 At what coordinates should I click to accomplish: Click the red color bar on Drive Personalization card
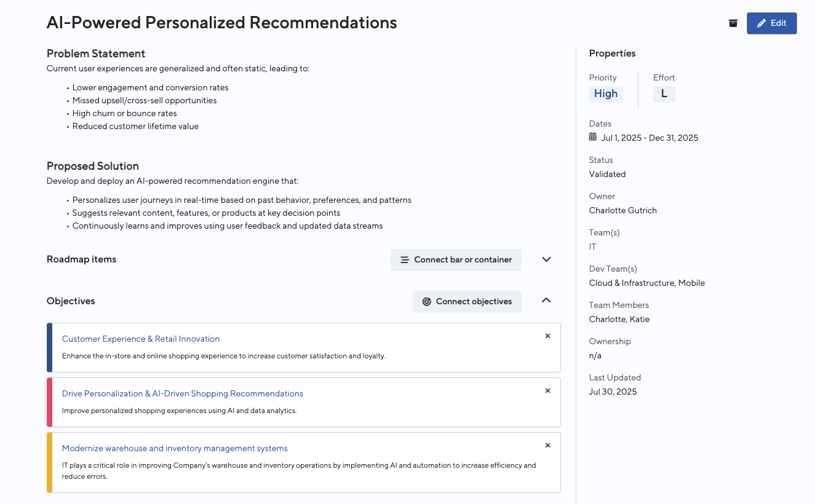tap(50, 403)
